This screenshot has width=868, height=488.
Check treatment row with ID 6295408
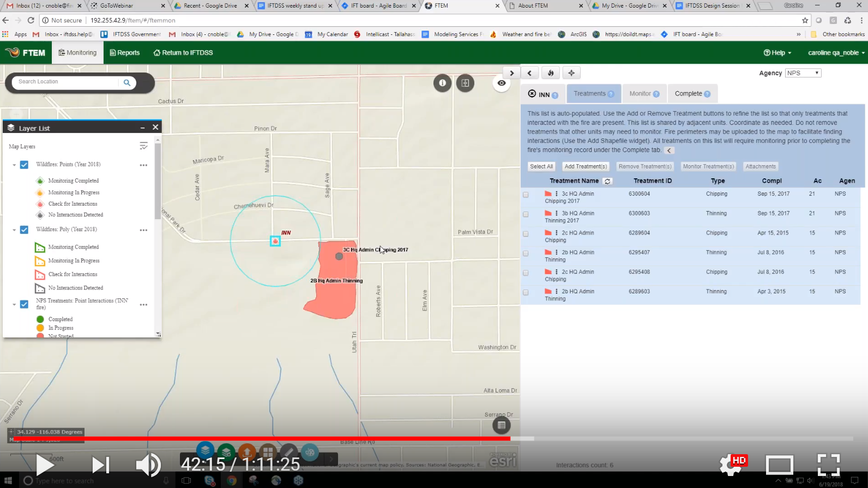526,273
